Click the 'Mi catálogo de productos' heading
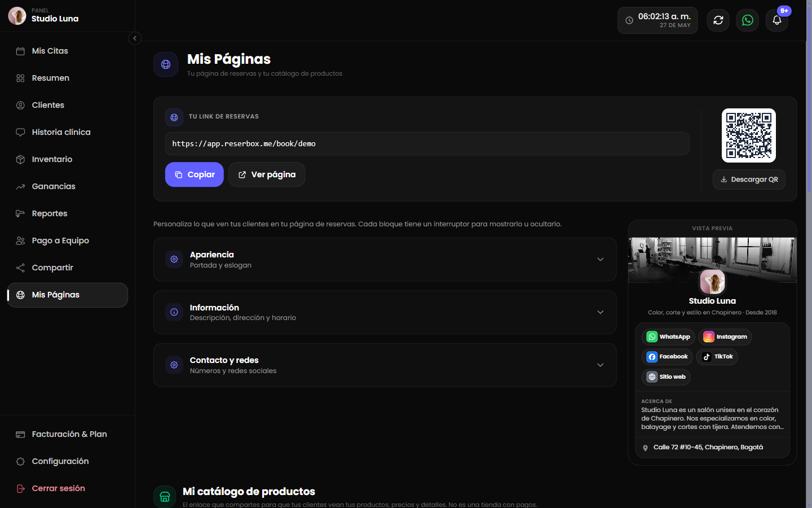 tap(249, 492)
